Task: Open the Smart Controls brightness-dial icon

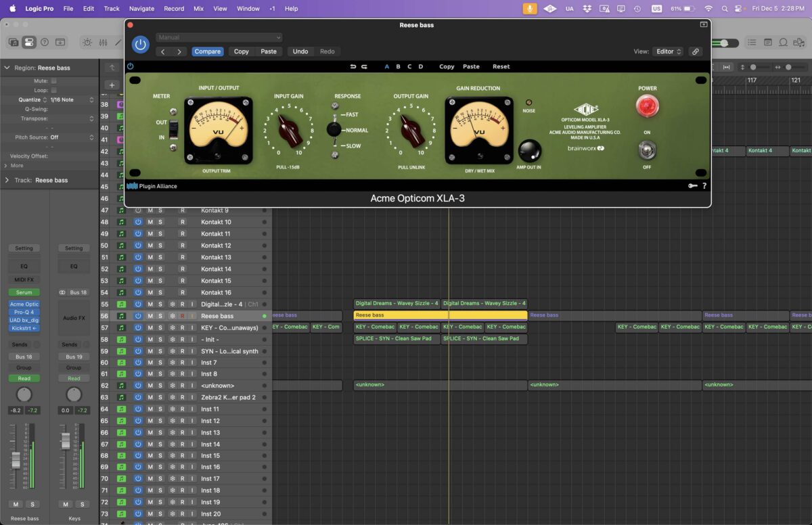Action: 87,42
